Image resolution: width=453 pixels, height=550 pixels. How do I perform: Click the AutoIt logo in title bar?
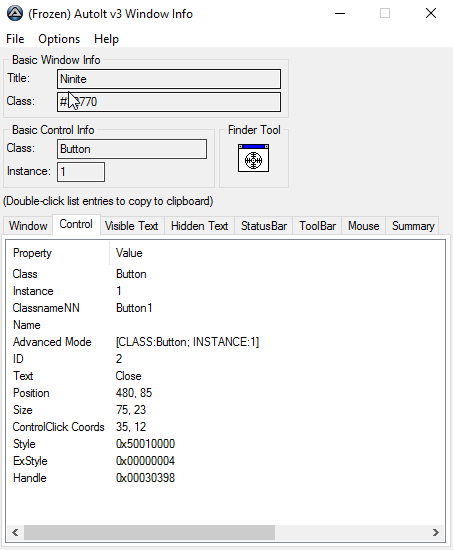tap(15, 14)
